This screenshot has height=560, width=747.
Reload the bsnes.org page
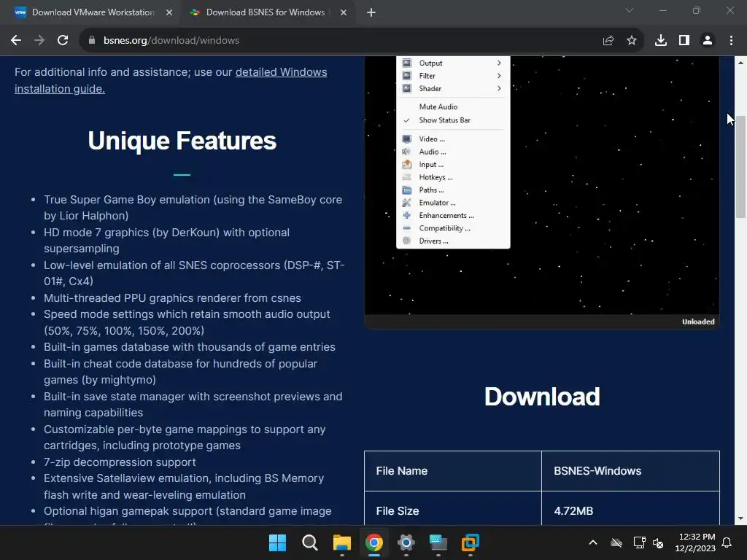click(63, 41)
